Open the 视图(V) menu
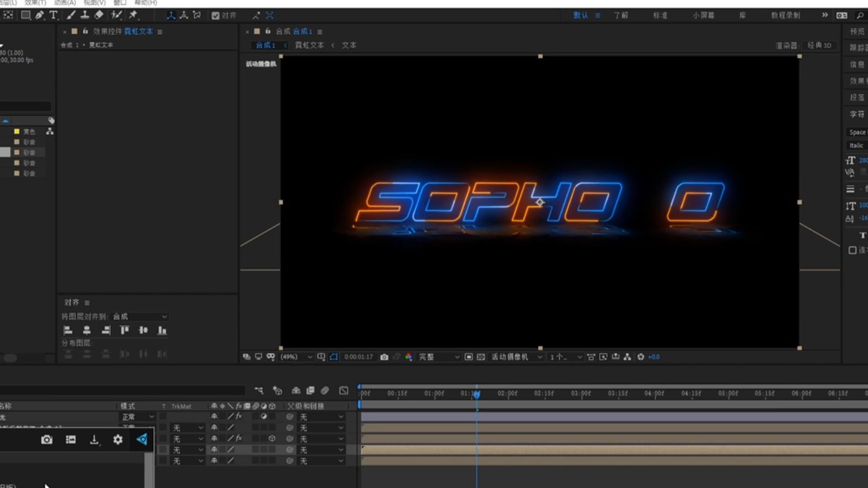Viewport: 868px width, 488px height. pos(94,3)
